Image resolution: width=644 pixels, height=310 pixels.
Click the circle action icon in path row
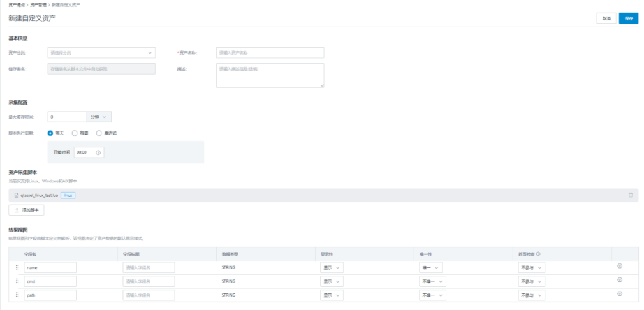pos(620,293)
